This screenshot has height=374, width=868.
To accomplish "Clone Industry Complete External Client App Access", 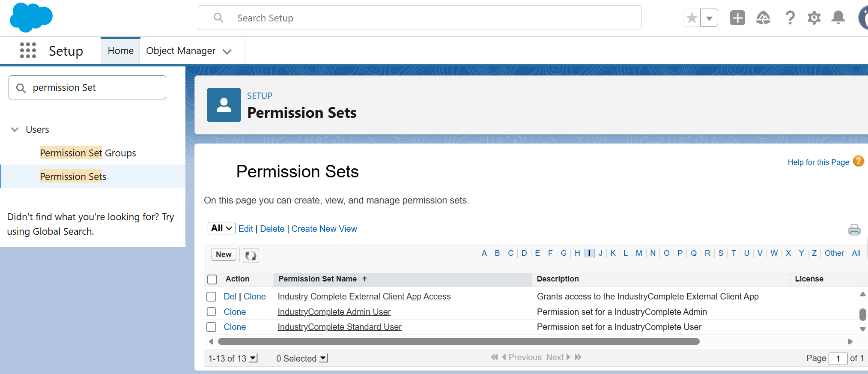I will point(255,296).
